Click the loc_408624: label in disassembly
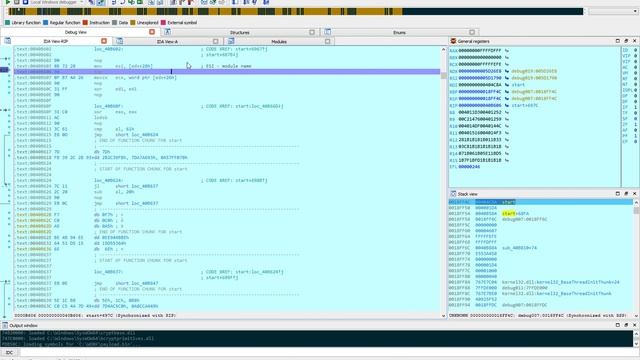The image size is (640, 360). (109, 180)
